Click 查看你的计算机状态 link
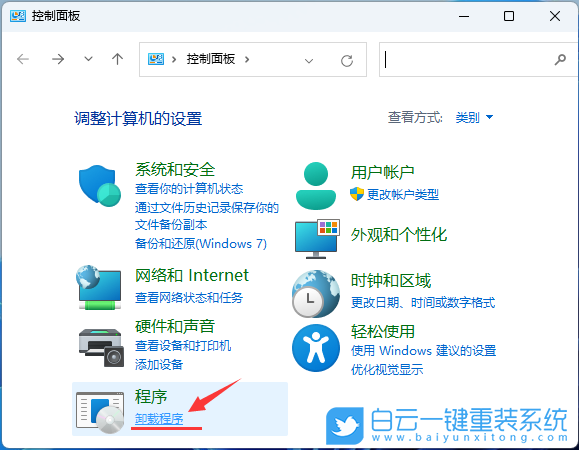 [x=189, y=189]
